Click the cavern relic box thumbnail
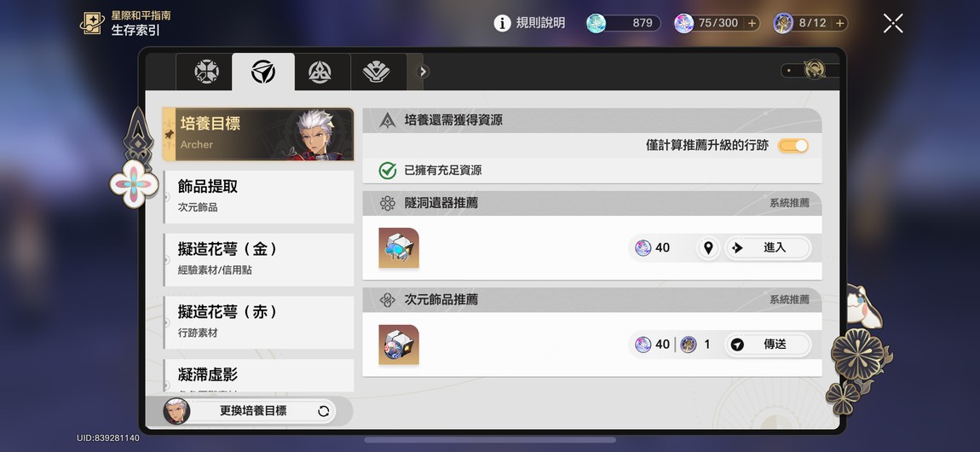980x452 pixels. (x=399, y=248)
